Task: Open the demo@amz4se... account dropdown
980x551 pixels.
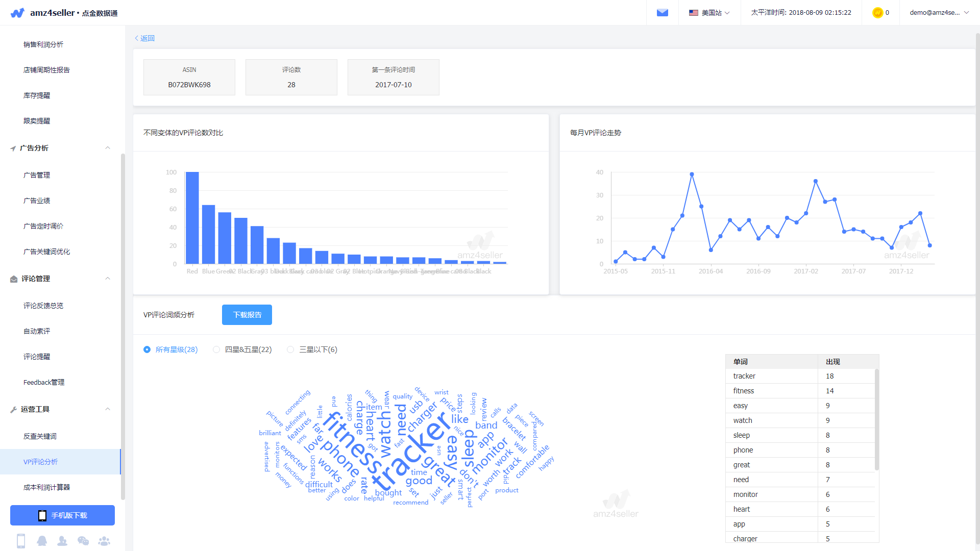Action: [939, 13]
